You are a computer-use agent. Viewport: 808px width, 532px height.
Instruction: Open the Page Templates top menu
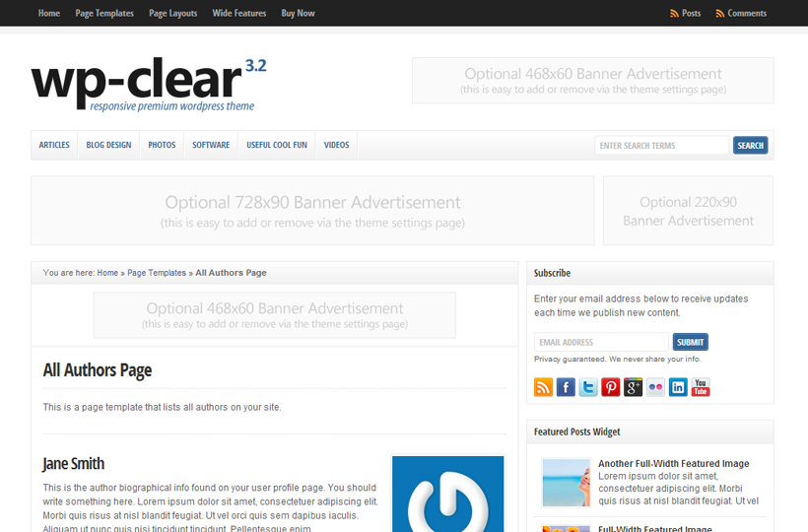click(x=104, y=13)
